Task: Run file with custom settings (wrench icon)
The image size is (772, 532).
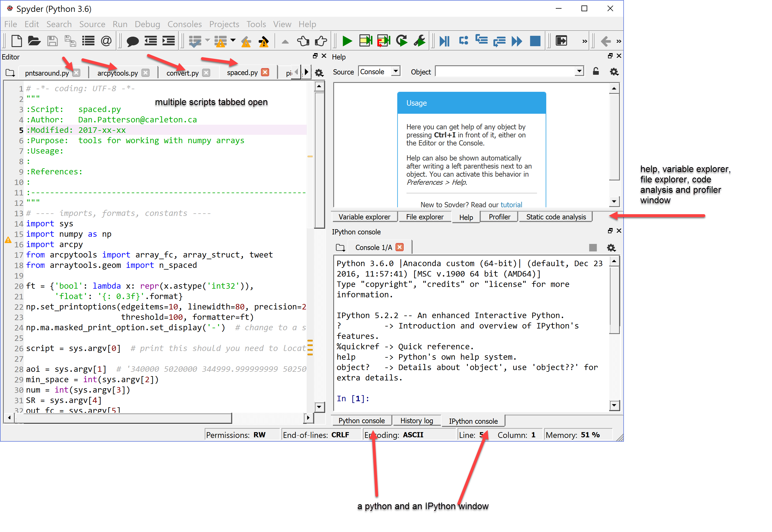Action: pyautogui.click(x=420, y=41)
